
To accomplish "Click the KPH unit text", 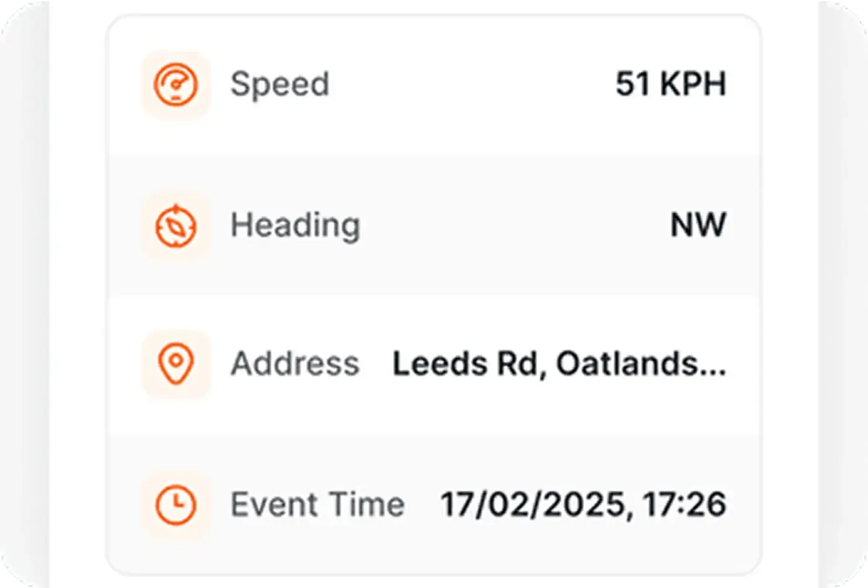I will 693,84.
